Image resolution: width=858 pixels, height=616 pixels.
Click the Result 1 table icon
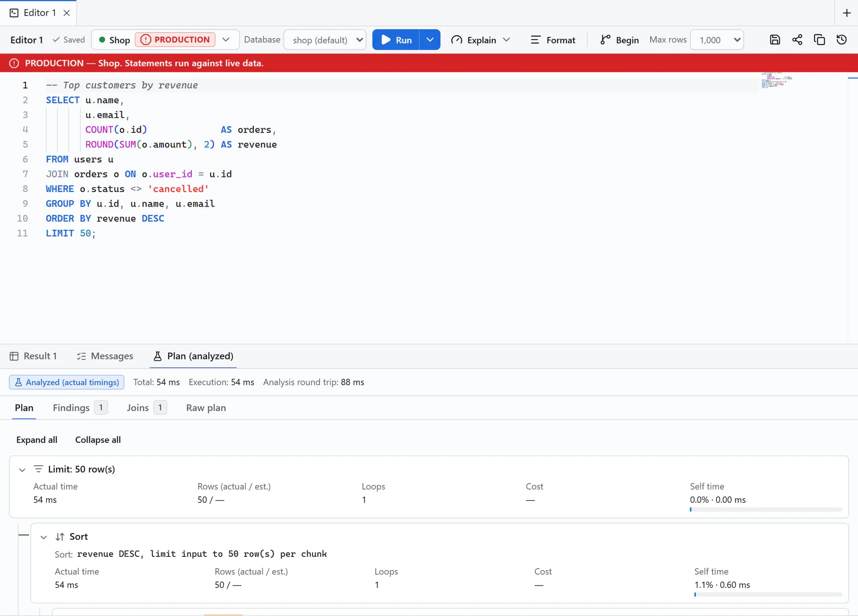coord(14,356)
